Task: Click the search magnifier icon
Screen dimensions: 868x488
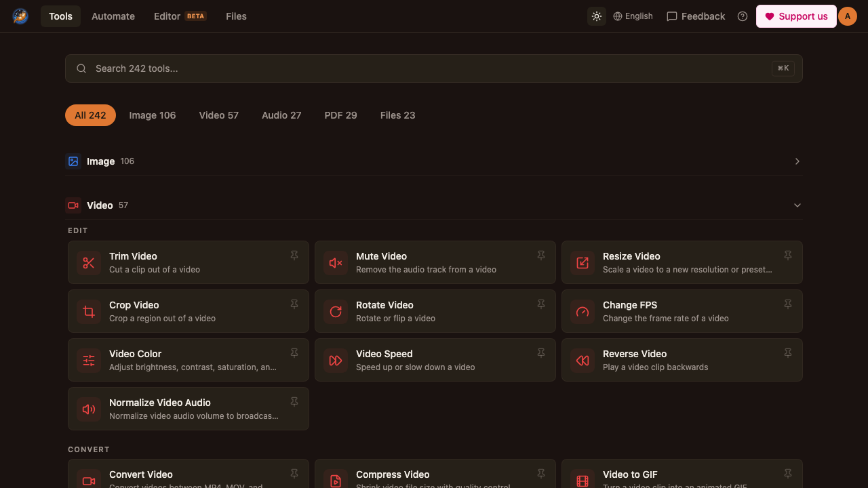Action: pos(81,68)
